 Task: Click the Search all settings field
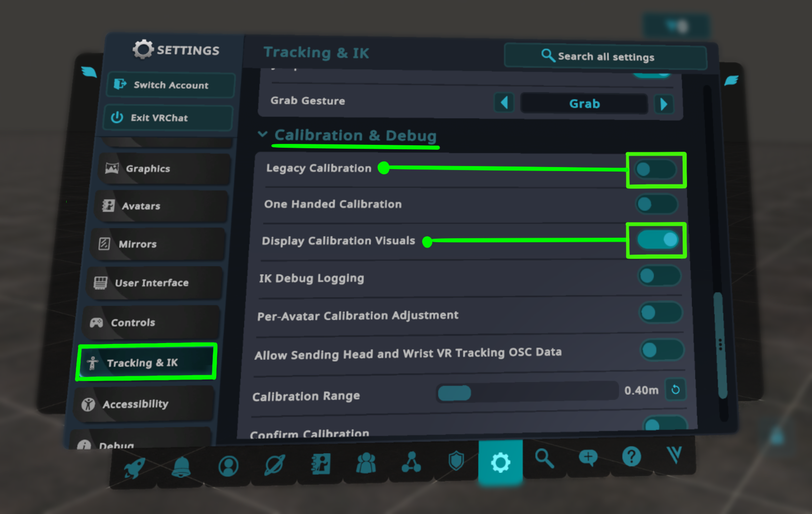(606, 57)
